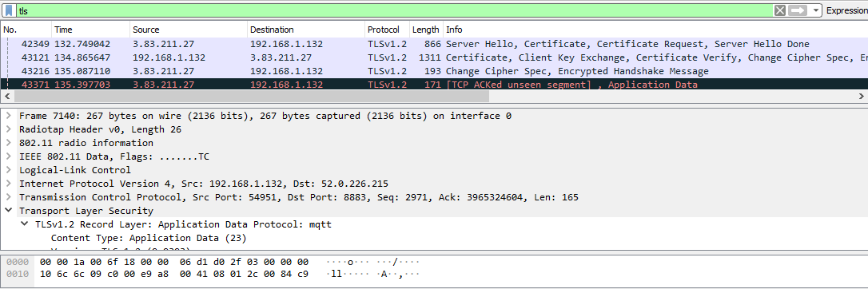Screen dimensions: 868x289
Task: Sort packets by Protocol column
Action: (387, 30)
